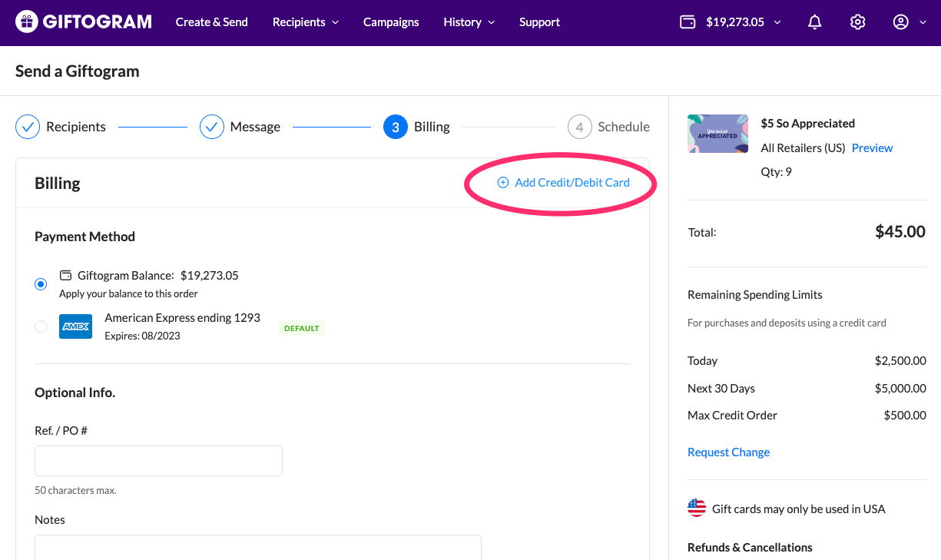Screen dimensions: 941x560
Task: Select the Giftogram Balance payment option
Action: point(41,284)
